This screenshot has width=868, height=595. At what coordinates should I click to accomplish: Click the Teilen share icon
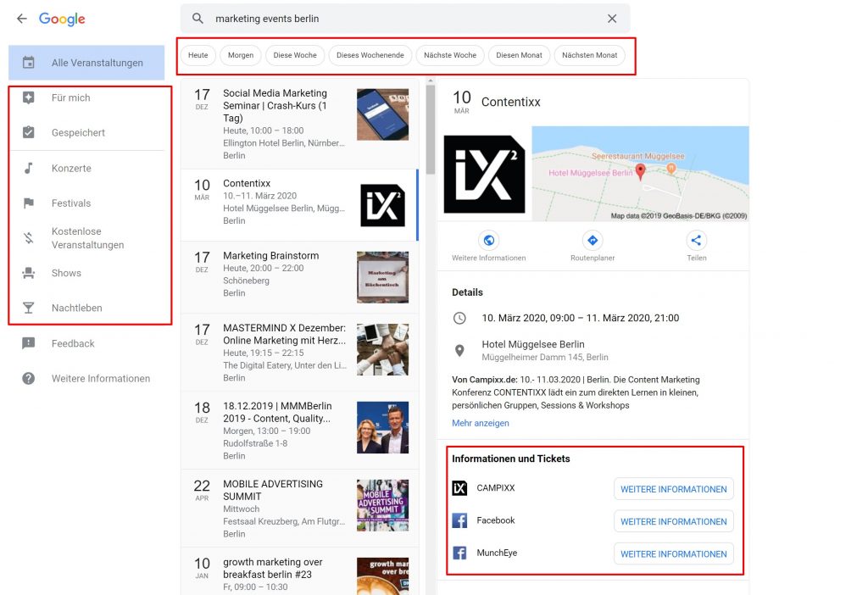(x=697, y=240)
